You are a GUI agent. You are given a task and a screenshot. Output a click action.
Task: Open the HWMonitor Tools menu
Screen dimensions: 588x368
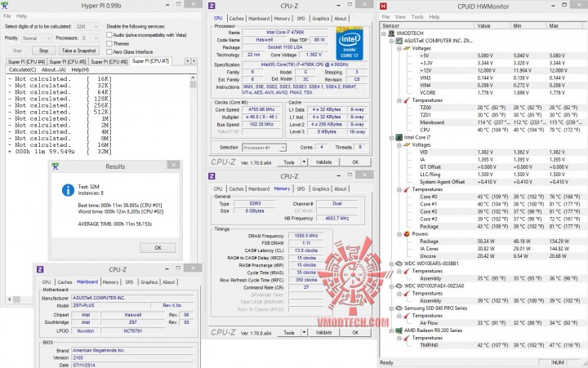(x=417, y=17)
